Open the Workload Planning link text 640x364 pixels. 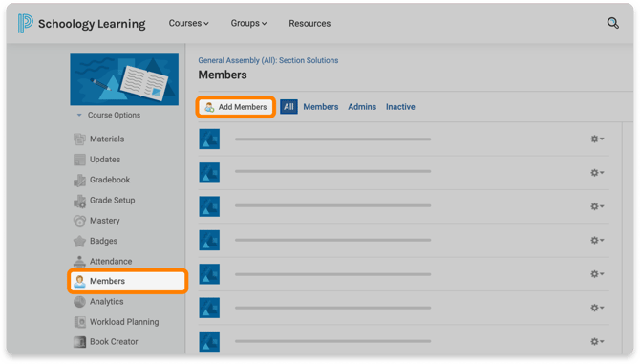tap(124, 322)
